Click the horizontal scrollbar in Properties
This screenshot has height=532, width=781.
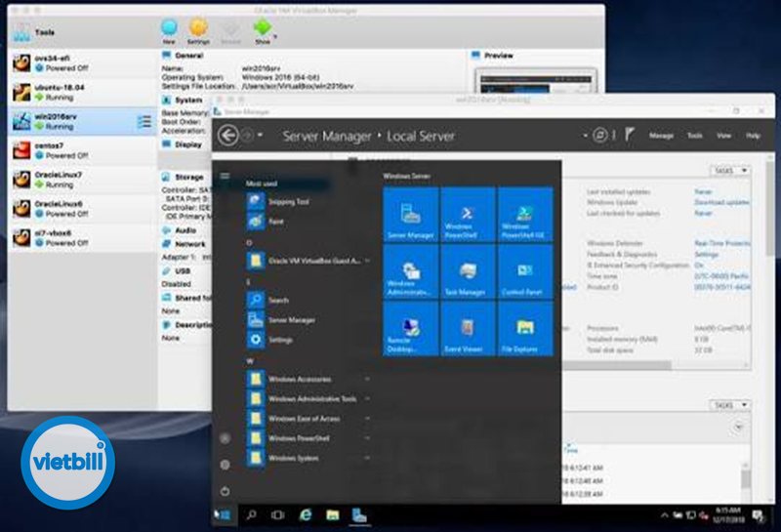pos(617,365)
